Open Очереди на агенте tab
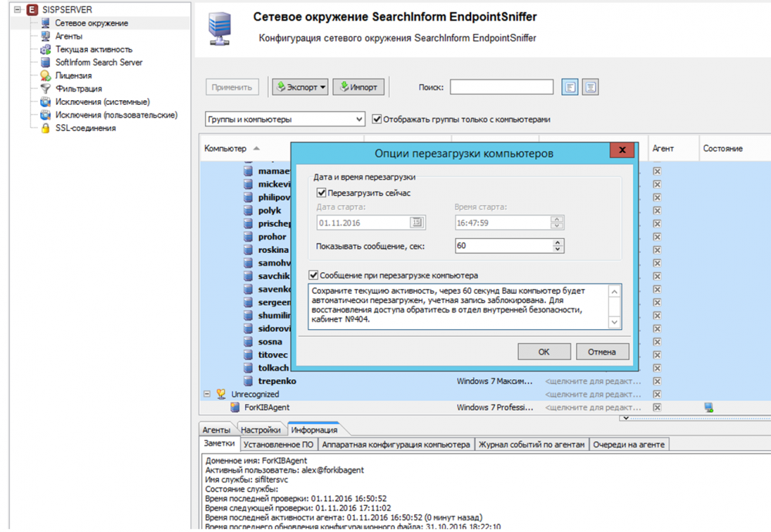Screen dimensions: 771x532 pyautogui.click(x=628, y=444)
